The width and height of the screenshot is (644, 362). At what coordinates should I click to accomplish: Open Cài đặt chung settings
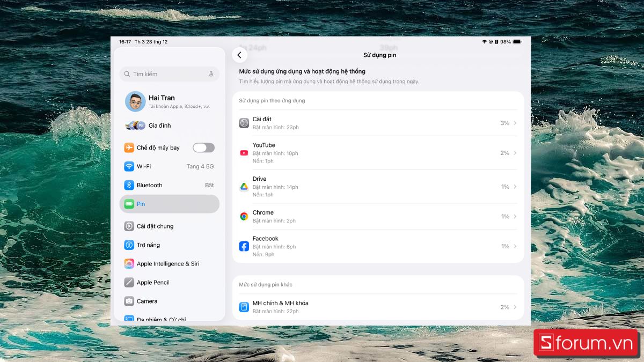[129, 226]
